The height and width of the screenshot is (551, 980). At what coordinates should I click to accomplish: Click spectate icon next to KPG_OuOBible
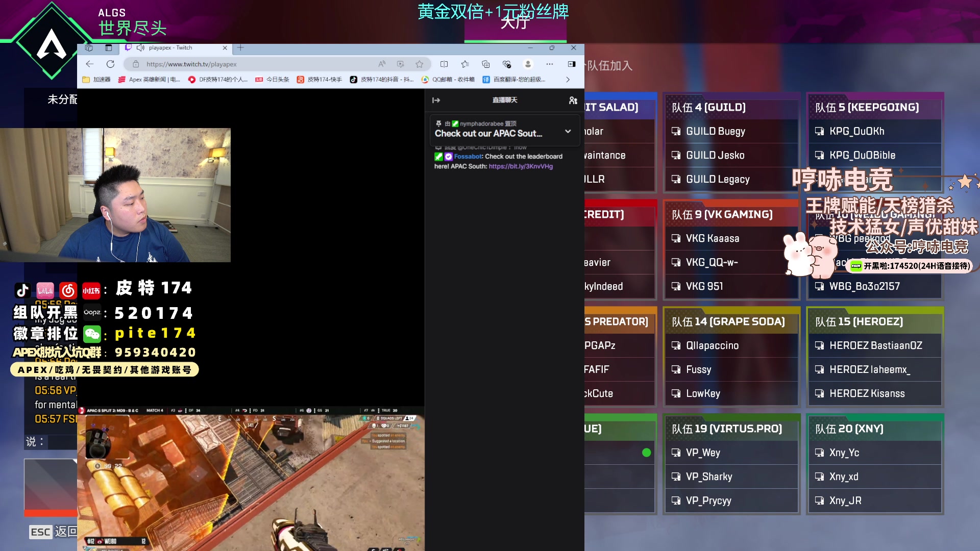pos(819,155)
